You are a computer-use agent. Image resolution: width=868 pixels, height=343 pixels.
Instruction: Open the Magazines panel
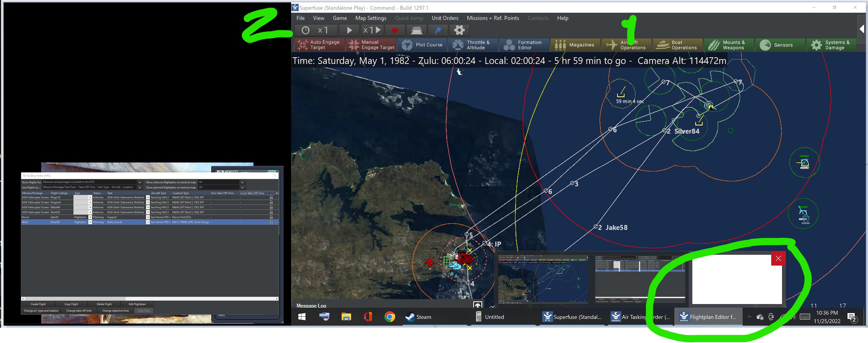click(x=576, y=45)
